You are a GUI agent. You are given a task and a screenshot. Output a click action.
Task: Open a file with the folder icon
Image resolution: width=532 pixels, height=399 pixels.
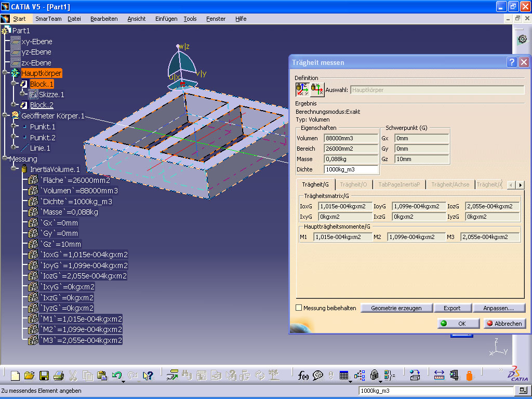click(x=30, y=375)
